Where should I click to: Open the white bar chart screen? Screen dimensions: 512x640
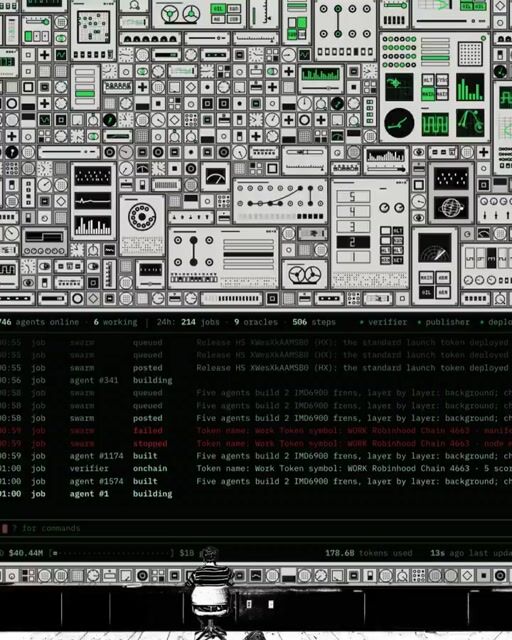(x=93, y=226)
